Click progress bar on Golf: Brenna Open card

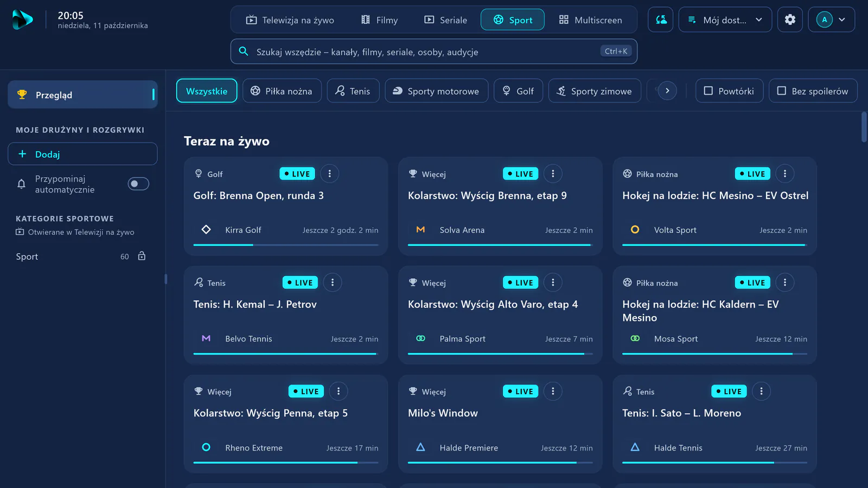point(286,245)
